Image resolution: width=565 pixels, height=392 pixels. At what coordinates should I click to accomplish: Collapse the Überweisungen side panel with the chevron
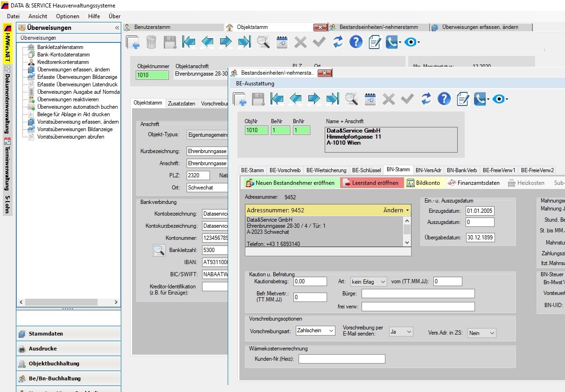click(x=117, y=28)
